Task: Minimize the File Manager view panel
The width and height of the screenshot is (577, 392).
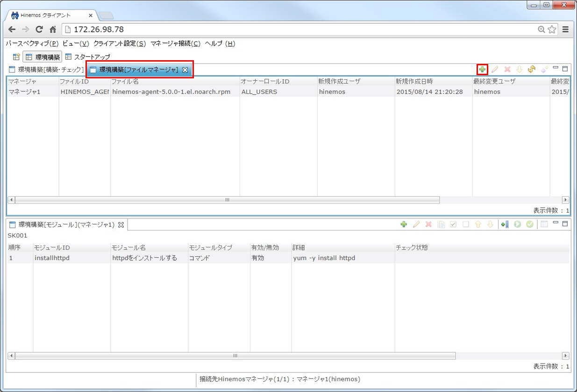Action: tap(556, 68)
